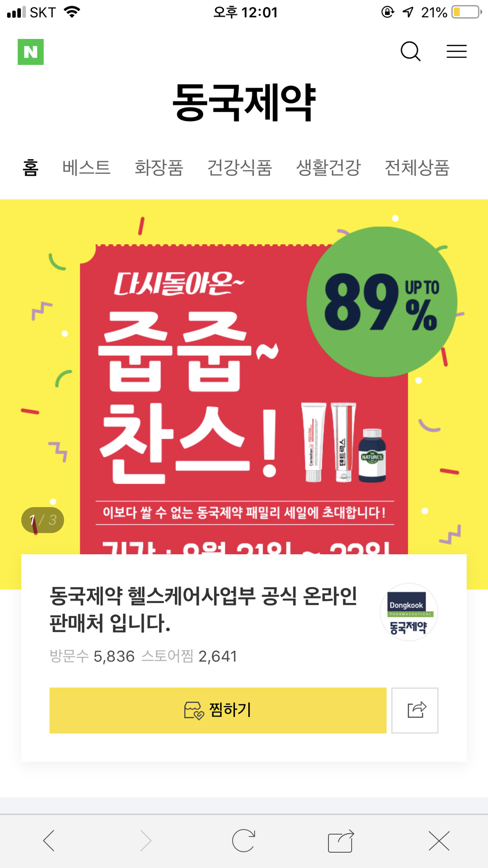Close the in-app browser with X
Screen dimensions: 488x868
[x=439, y=840]
